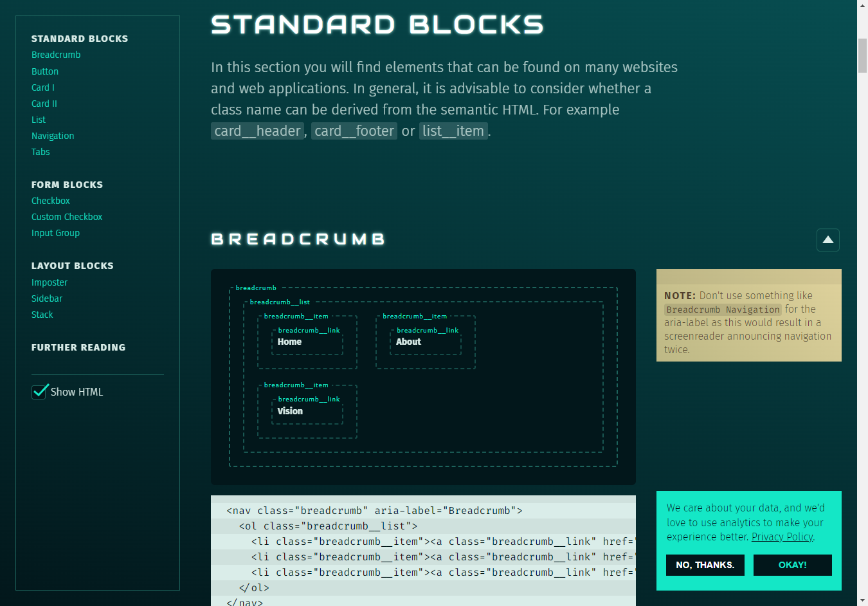Click the page's vertical scrollbar thumb
This screenshot has height=606, width=868.
(x=862, y=55)
